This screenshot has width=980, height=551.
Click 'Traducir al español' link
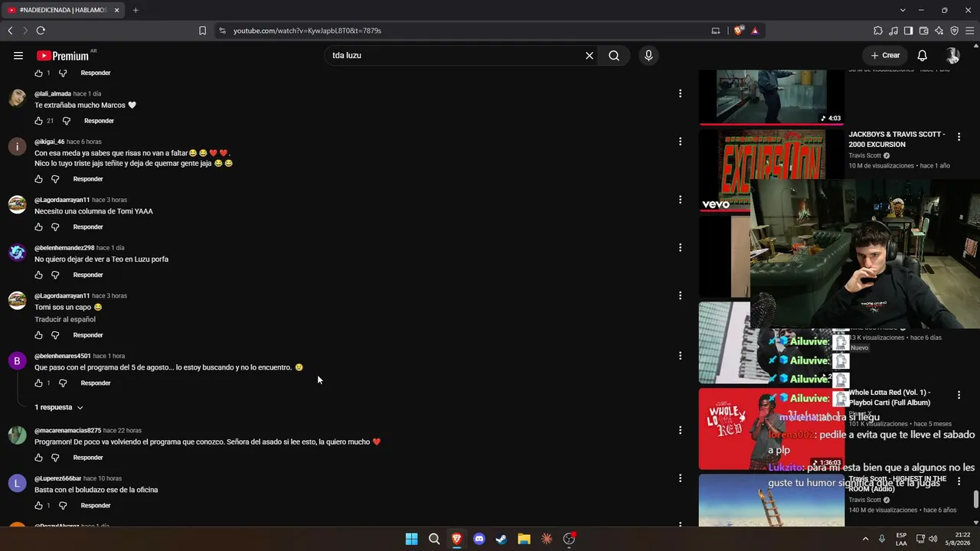pos(65,319)
